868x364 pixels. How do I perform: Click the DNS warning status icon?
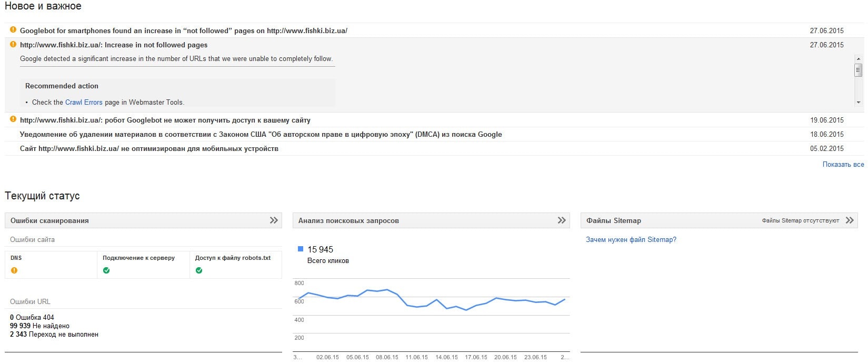pyautogui.click(x=14, y=270)
